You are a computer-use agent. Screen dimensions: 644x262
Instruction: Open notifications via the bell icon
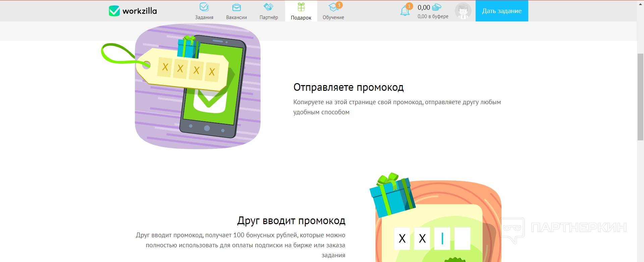coord(405,11)
